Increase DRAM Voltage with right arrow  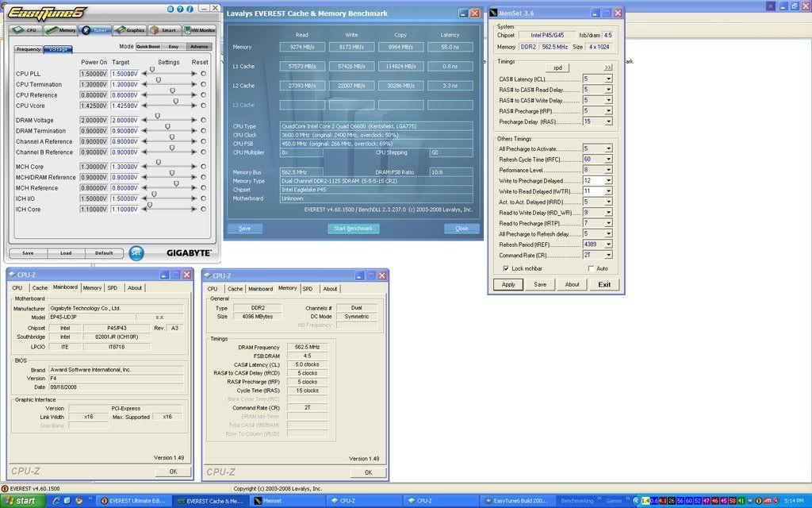pos(193,121)
